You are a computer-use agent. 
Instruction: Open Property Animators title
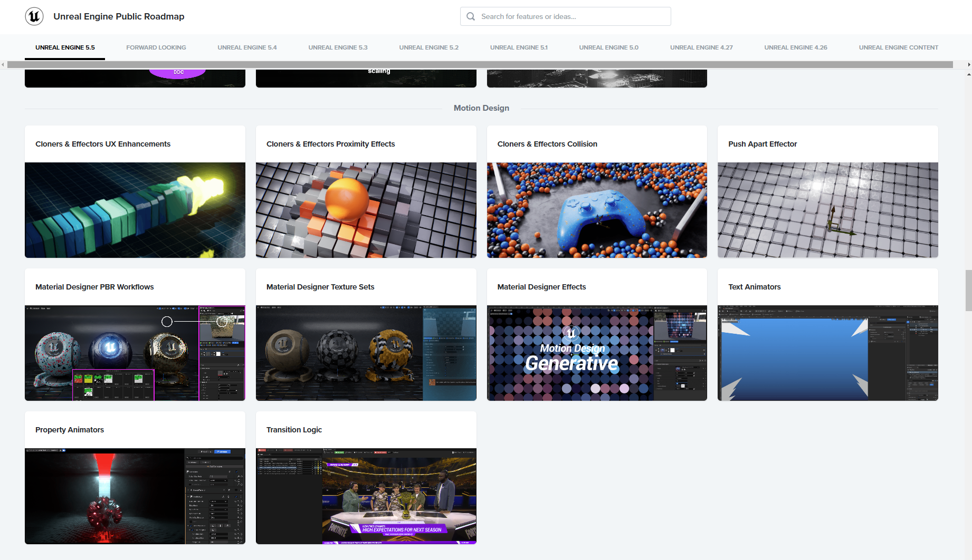(70, 430)
